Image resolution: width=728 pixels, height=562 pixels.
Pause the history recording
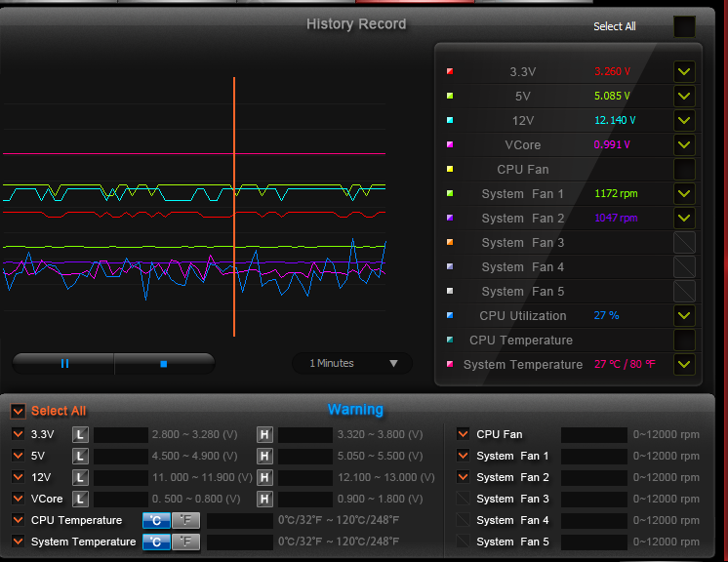click(x=63, y=363)
